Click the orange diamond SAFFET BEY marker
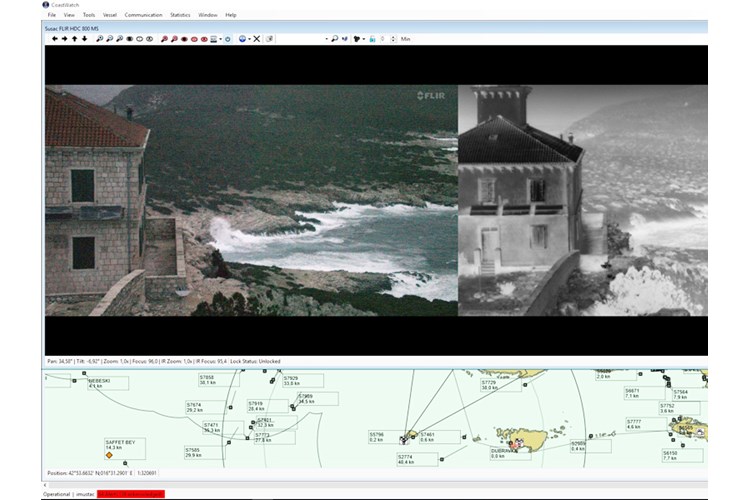The image size is (750, 500). (x=109, y=455)
